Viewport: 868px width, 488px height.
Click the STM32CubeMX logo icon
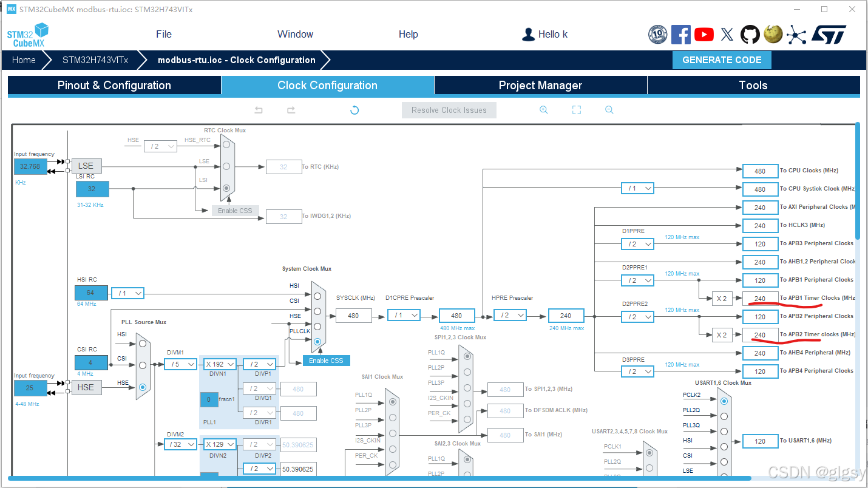[x=27, y=35]
